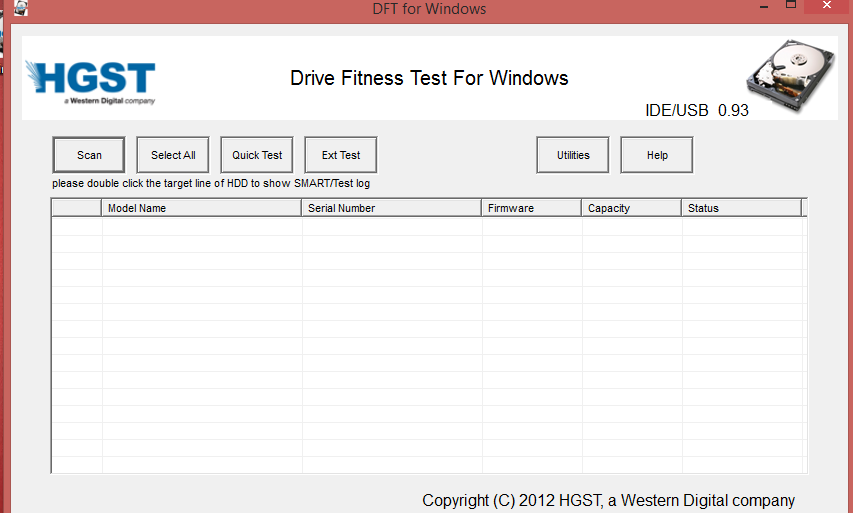Open the Utilities menu

pyautogui.click(x=573, y=155)
